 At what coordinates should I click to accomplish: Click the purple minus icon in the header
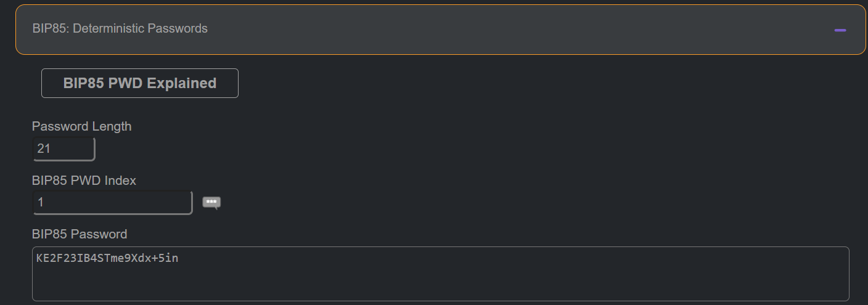[x=840, y=30]
